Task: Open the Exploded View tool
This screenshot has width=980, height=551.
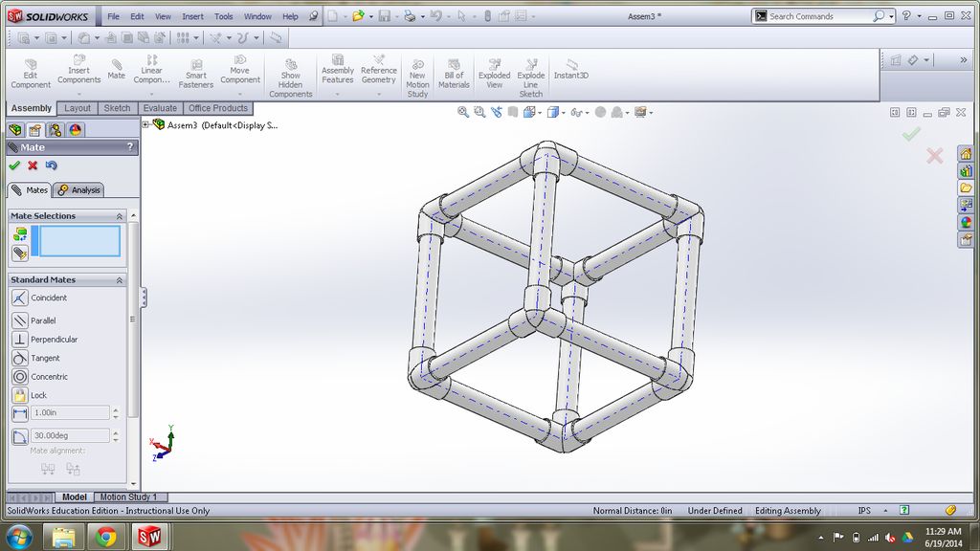Action: 495,73
